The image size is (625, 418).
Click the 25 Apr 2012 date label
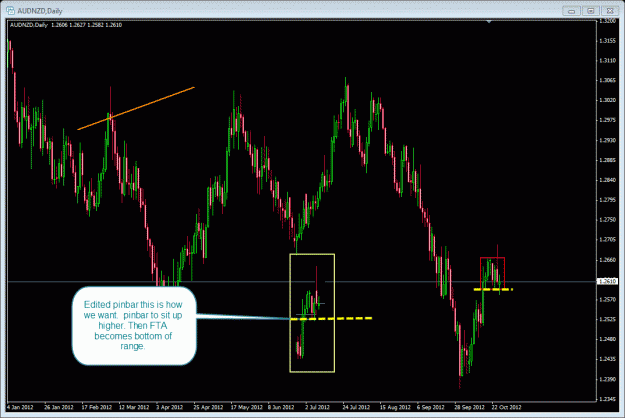pyautogui.click(x=208, y=407)
